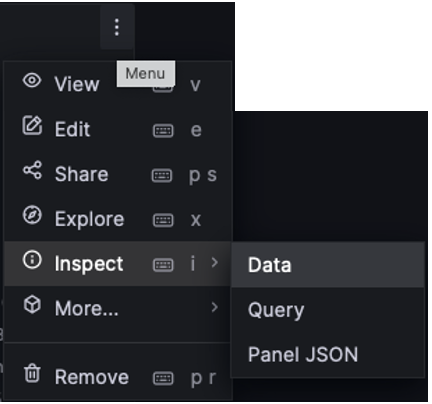Click the cube icon beside More

point(32,305)
